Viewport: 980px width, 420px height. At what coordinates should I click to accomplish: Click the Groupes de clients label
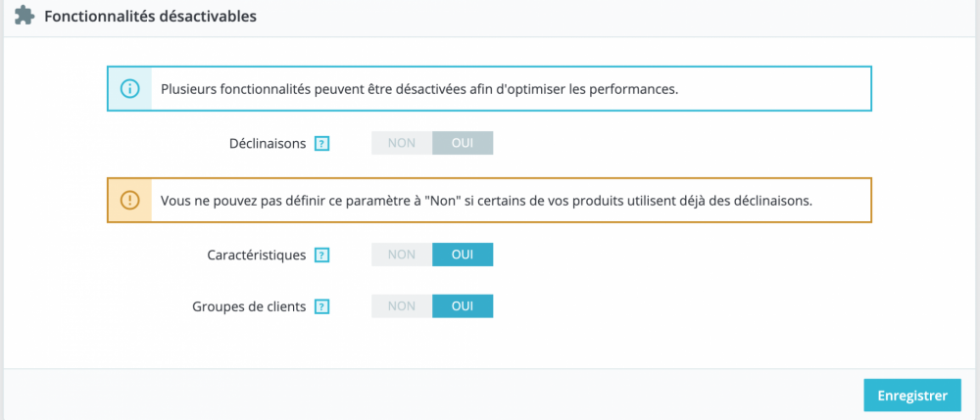click(249, 306)
